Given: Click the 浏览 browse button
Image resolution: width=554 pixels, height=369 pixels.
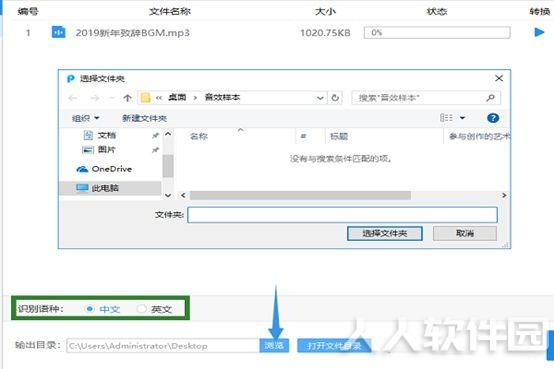Looking at the screenshot, I should (274, 346).
